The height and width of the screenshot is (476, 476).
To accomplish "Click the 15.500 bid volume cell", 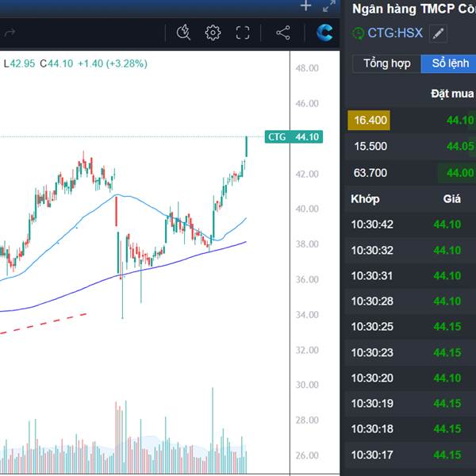I will (x=370, y=146).
